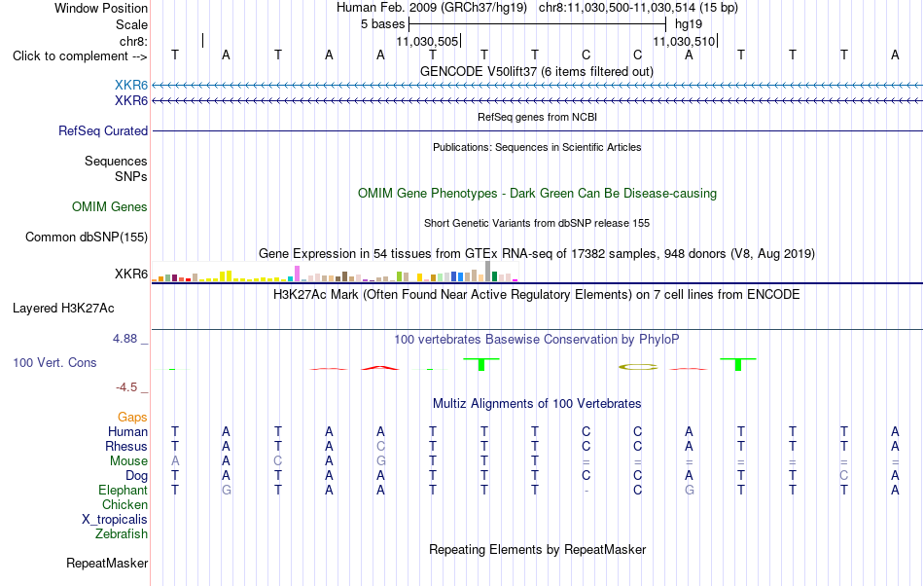
Task: Click the 11,030,510 ruler position
Action: 684,41
